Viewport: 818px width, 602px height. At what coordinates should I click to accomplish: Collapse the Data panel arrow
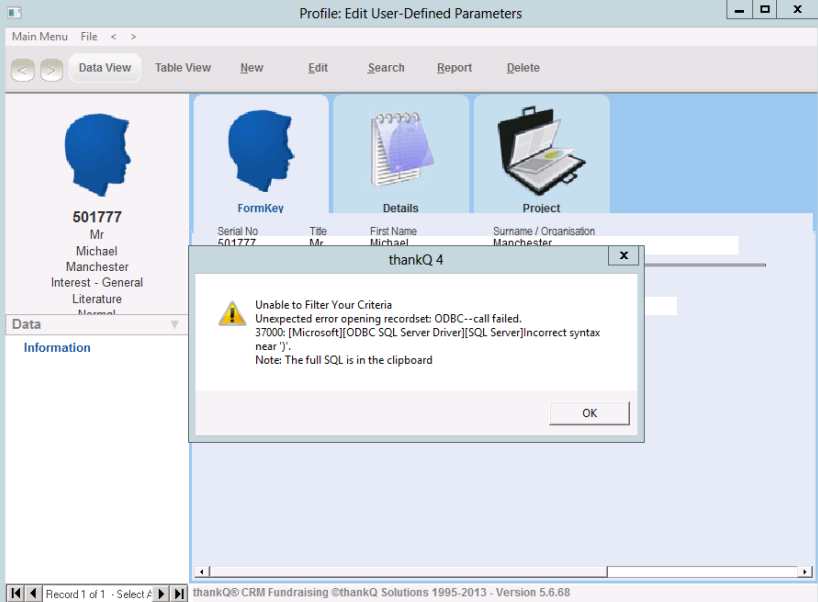[174, 324]
